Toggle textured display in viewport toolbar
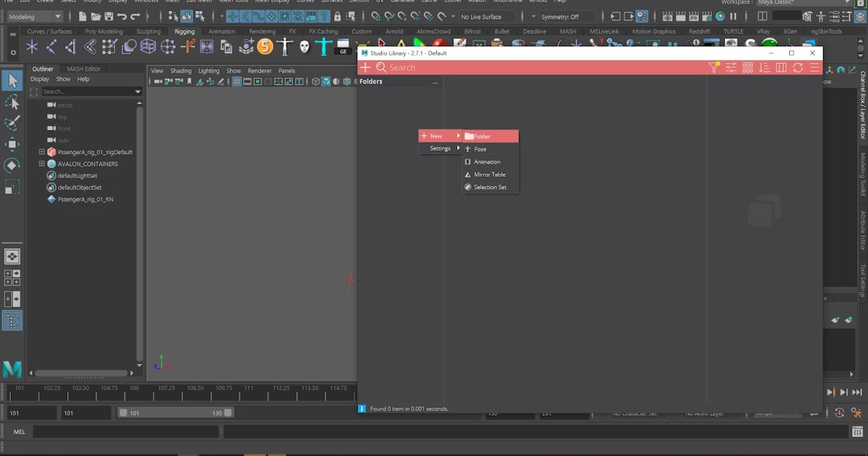 tap(346, 81)
